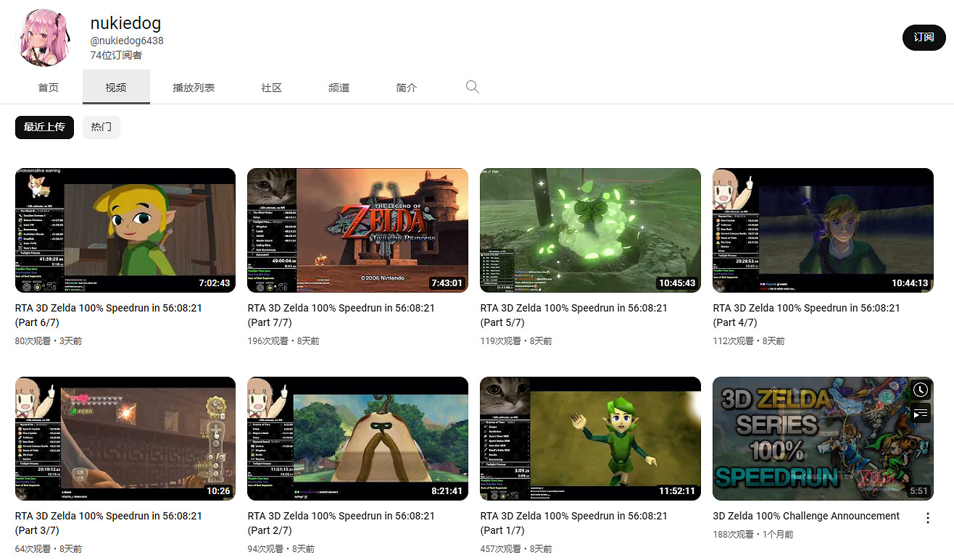Open the 简介 tab

[406, 88]
